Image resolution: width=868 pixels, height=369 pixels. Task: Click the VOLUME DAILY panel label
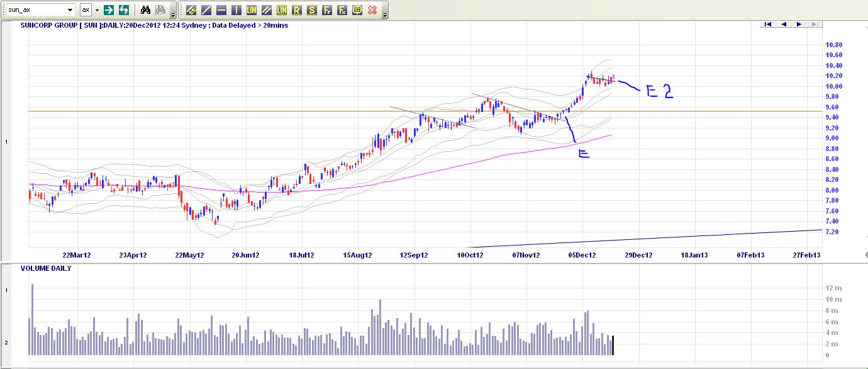(x=46, y=268)
